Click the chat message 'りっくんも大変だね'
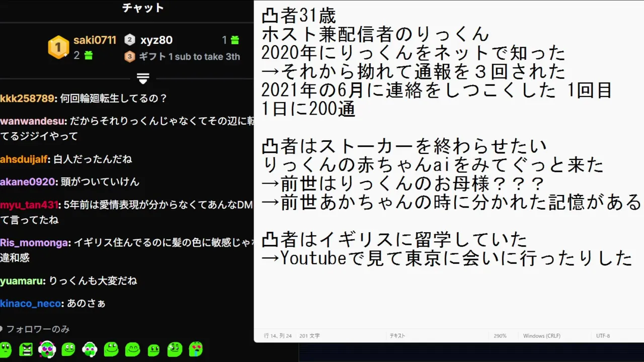Image resolution: width=644 pixels, height=362 pixels. (x=93, y=281)
